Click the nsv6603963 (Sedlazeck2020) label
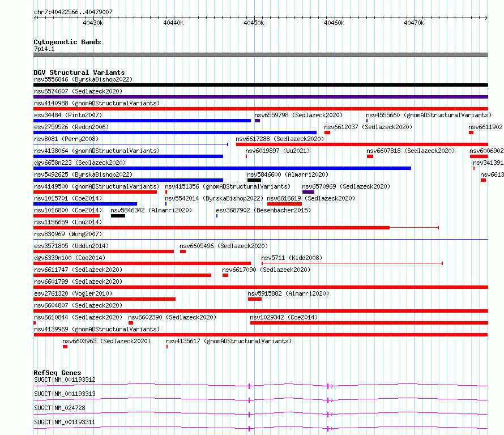 coord(106,341)
